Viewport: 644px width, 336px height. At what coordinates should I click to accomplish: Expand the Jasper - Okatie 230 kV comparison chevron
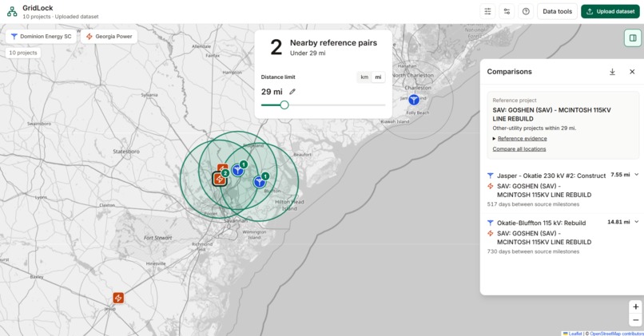point(636,175)
